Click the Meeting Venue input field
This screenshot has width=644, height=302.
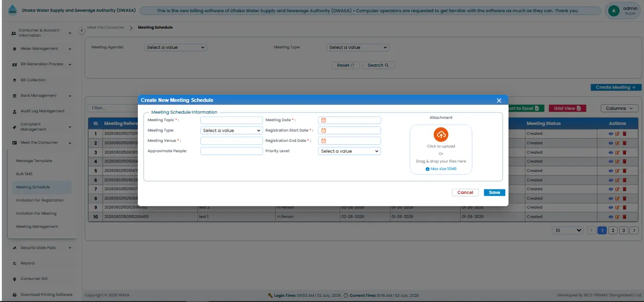231,141
